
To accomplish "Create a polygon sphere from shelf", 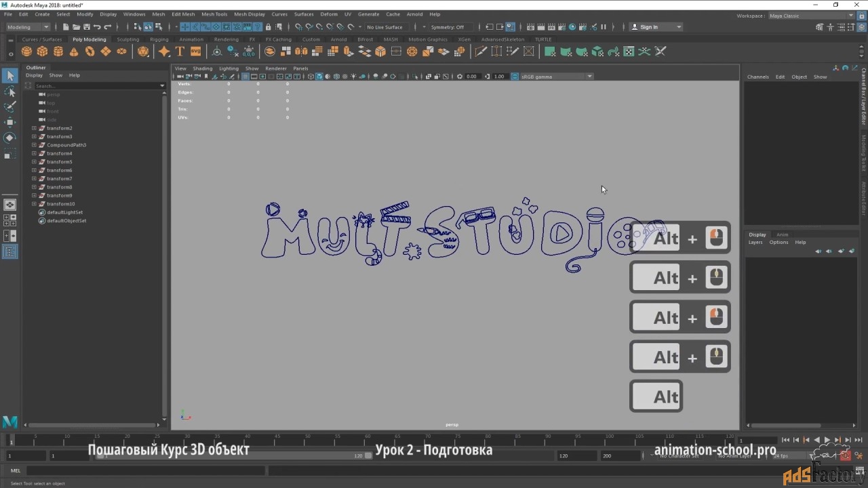I will pos(26,52).
